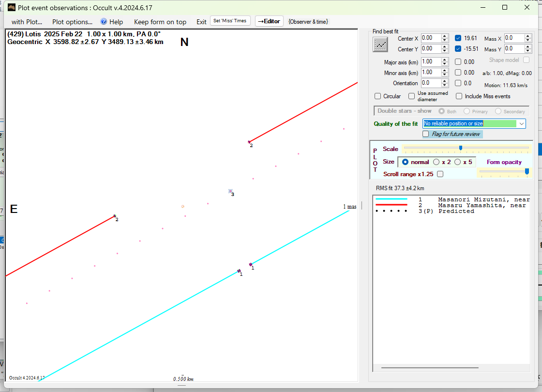Decrease the Major axis spinner value
This screenshot has width=542, height=392.
[x=445, y=64]
